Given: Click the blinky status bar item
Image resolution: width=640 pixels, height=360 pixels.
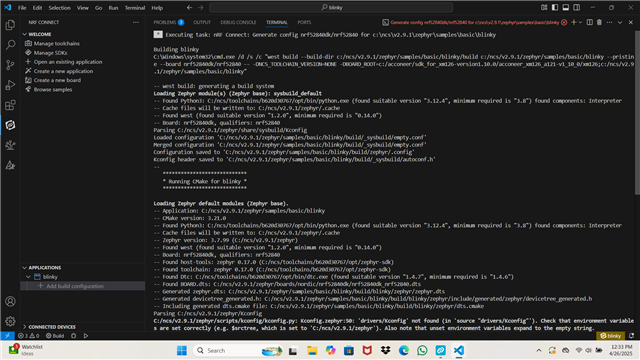Looking at the screenshot, I should (x=611, y=336).
